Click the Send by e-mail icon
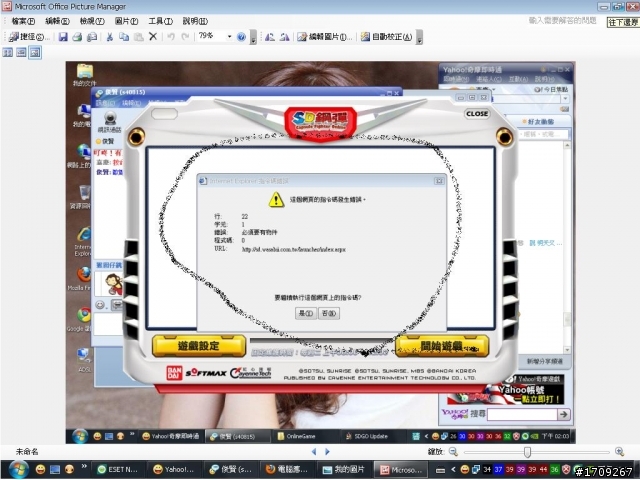This screenshot has width=640, height=480. [92, 37]
